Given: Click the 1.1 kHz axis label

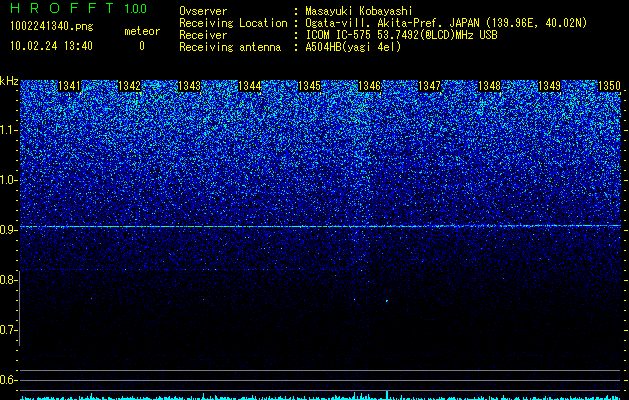Looking at the screenshot, I should tap(8, 130).
